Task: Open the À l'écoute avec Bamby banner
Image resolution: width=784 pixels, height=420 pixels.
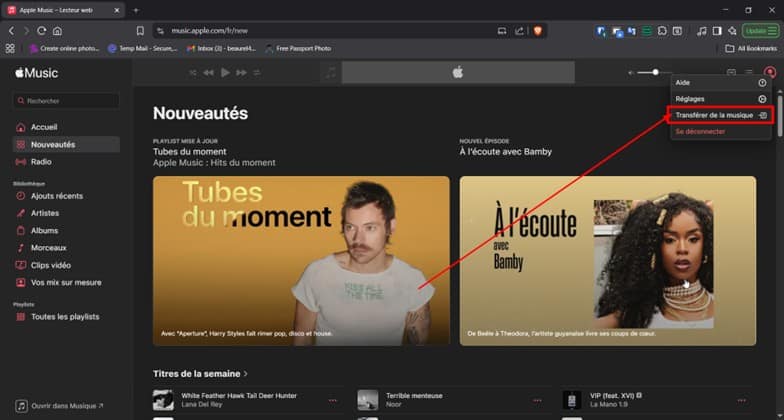Action: [x=608, y=260]
